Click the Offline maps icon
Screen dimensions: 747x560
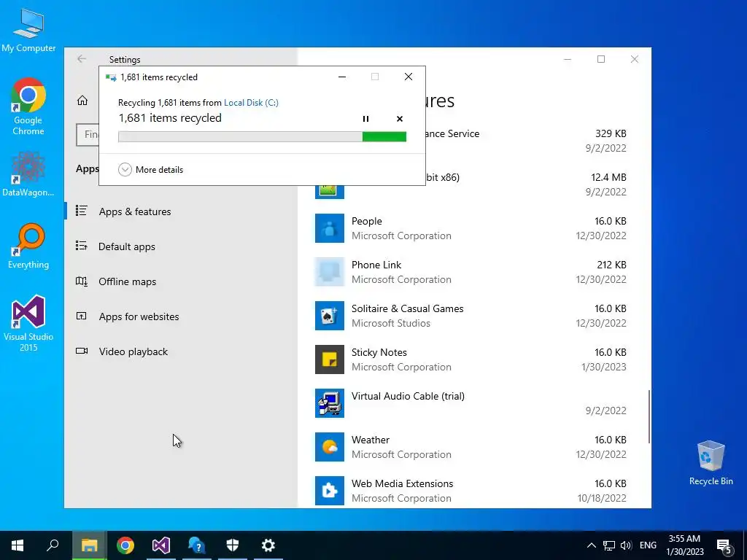click(x=82, y=281)
